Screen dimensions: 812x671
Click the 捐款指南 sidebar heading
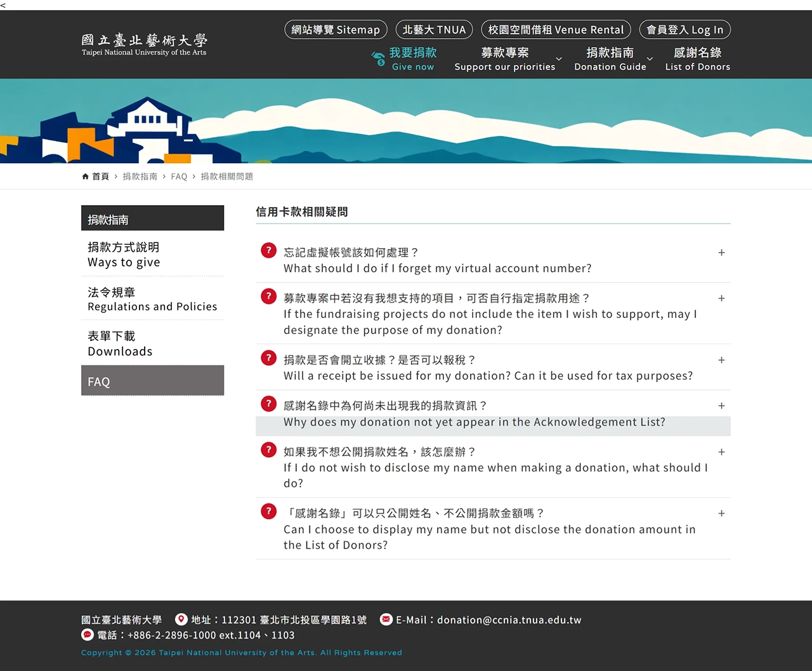pos(152,218)
